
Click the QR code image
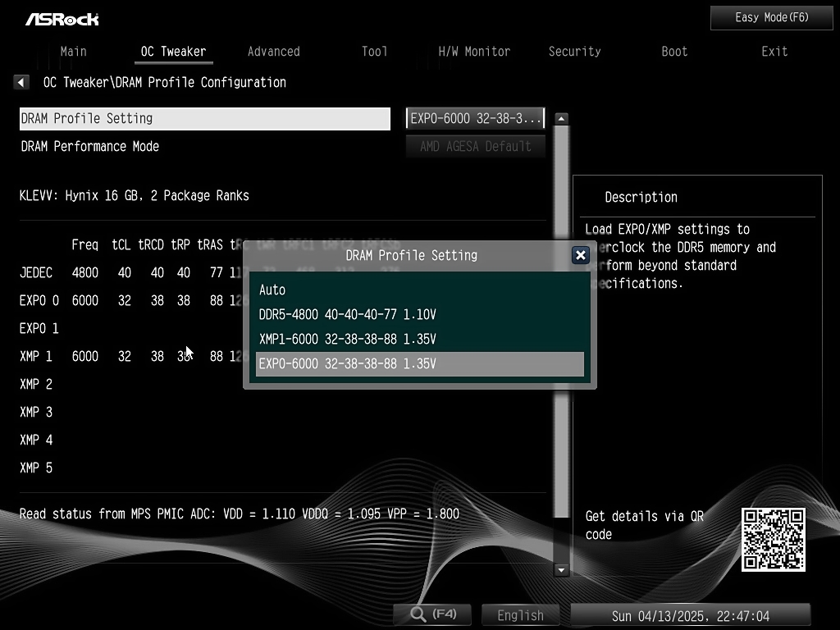tap(773, 540)
